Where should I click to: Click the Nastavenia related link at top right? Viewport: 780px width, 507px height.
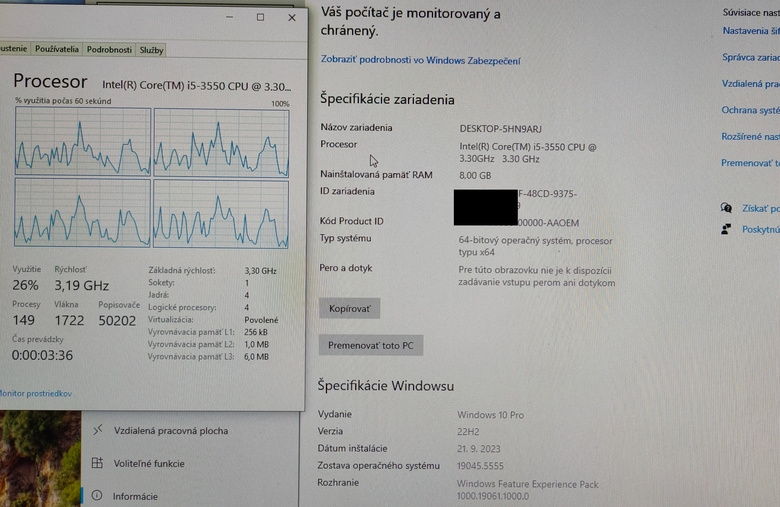pyautogui.click(x=751, y=31)
